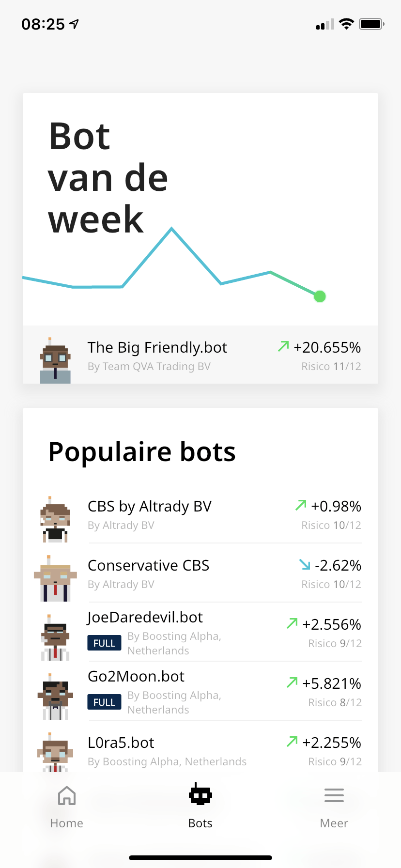Tap the Go2Moon.bot avatar

[55, 697]
